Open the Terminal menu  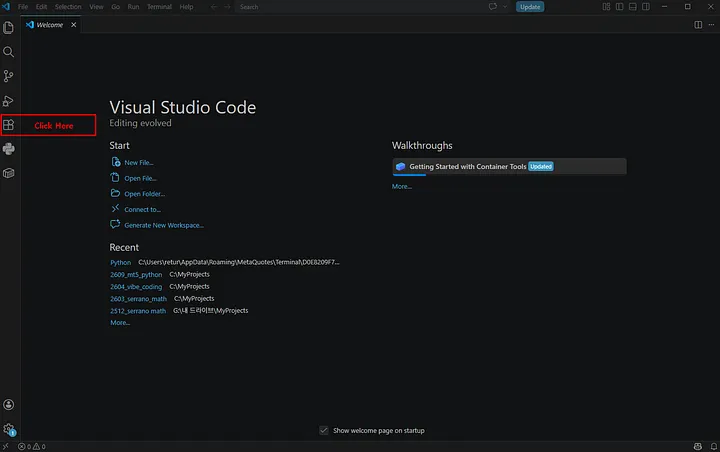(x=159, y=7)
